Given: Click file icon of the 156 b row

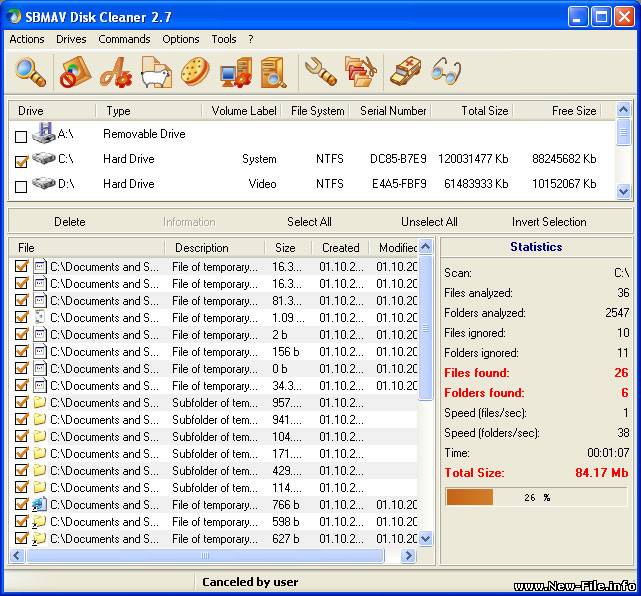Looking at the screenshot, I should (40, 352).
